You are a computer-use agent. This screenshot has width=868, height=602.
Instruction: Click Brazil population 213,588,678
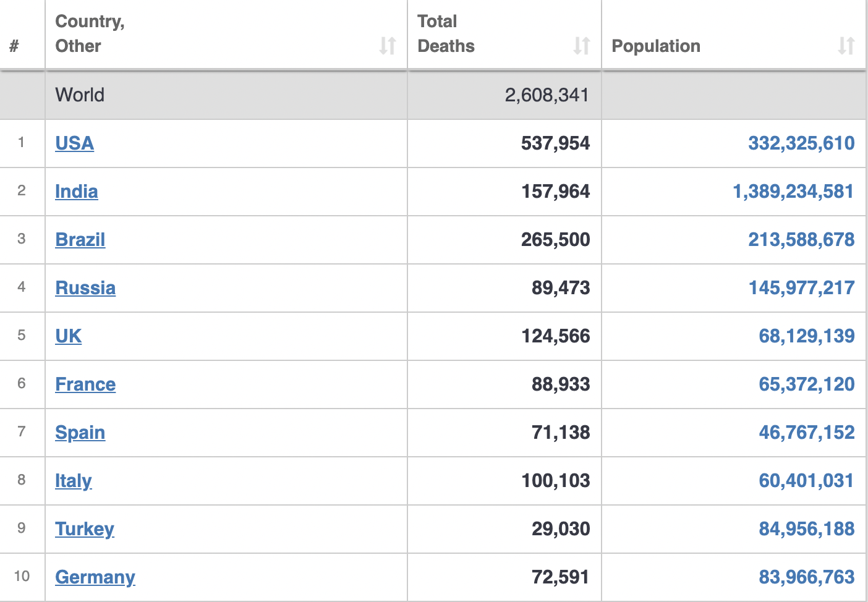tap(801, 240)
